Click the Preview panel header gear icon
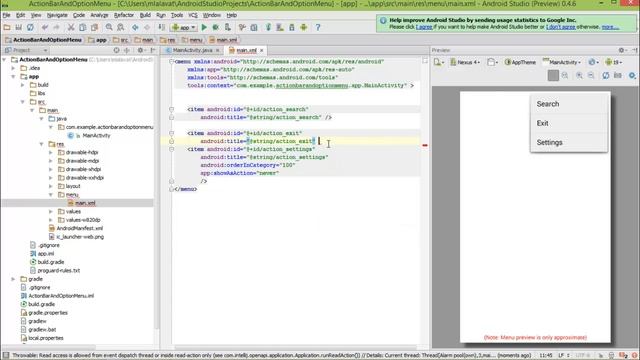 [622, 50]
